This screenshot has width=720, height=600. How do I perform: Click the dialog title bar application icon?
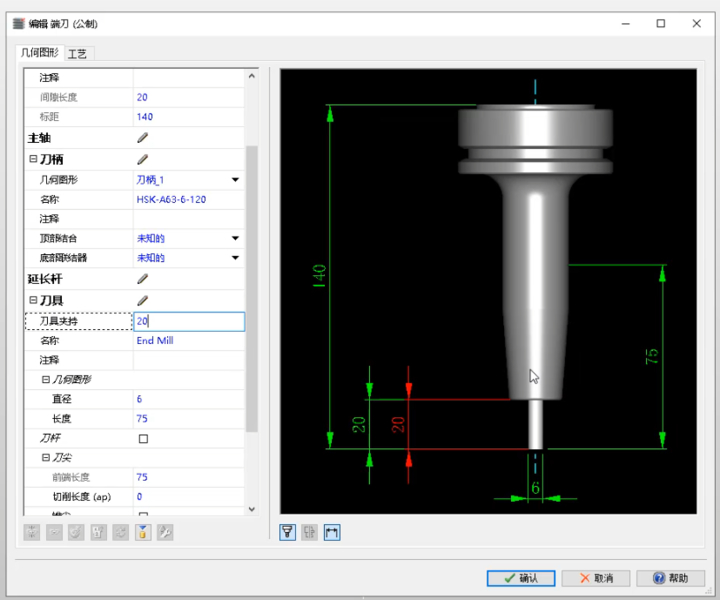[x=18, y=23]
